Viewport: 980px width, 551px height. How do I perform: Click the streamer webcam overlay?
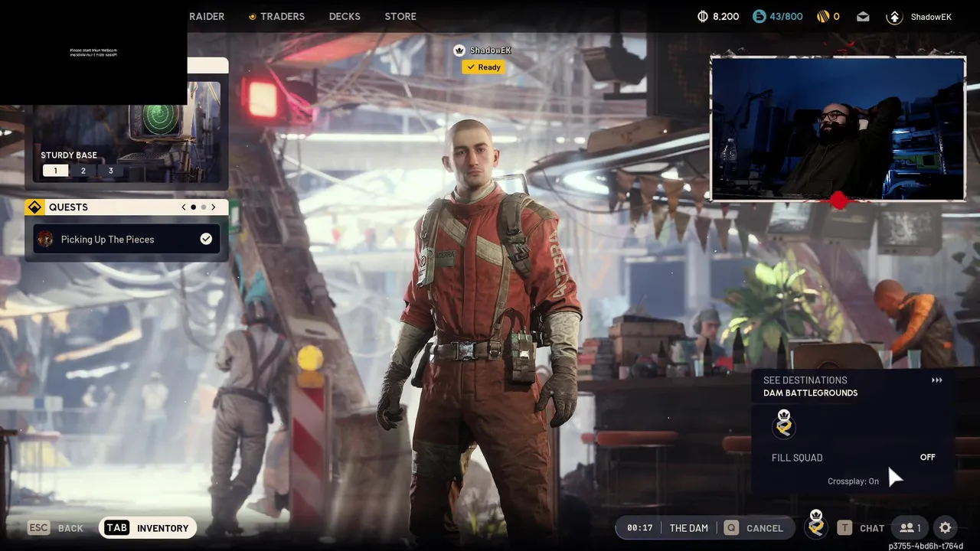pos(838,129)
